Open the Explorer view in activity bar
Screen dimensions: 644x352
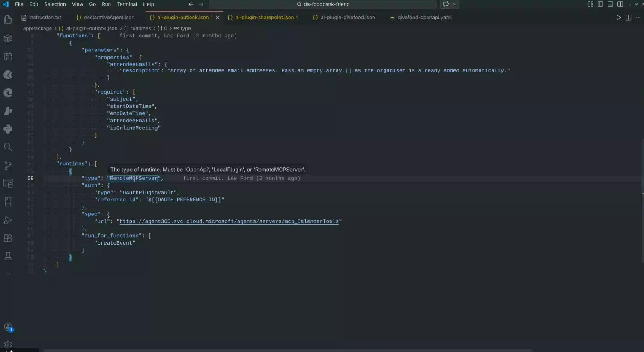(x=8, y=20)
